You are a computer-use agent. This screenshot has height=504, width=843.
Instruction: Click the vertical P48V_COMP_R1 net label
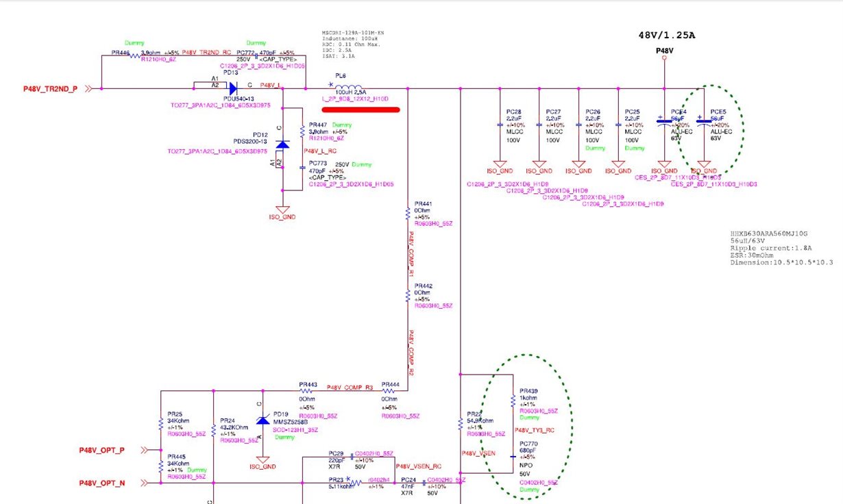(x=412, y=253)
